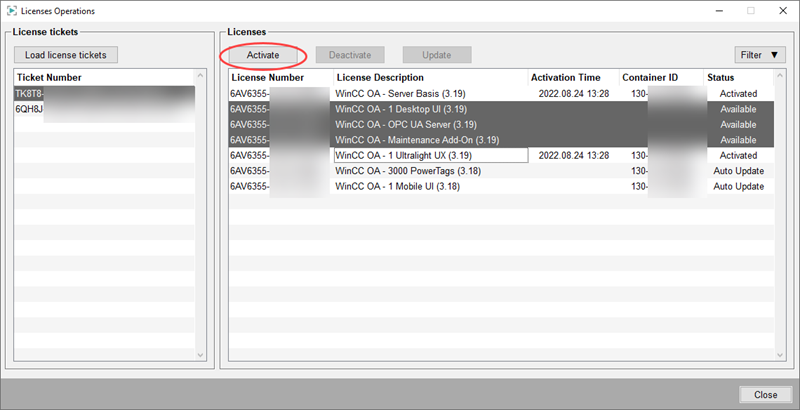Click activation time of Server Basis row
800x410 pixels.
tap(573, 94)
